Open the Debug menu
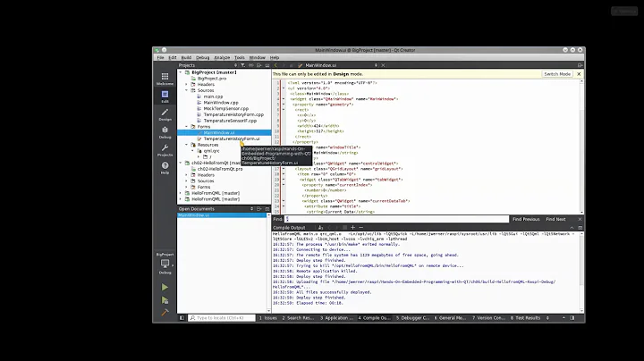The image size is (644, 361). tap(202, 57)
